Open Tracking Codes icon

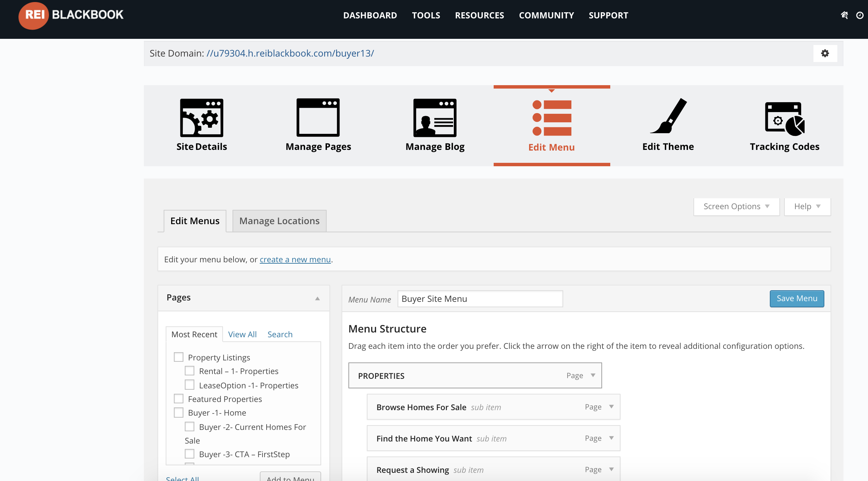click(x=784, y=118)
